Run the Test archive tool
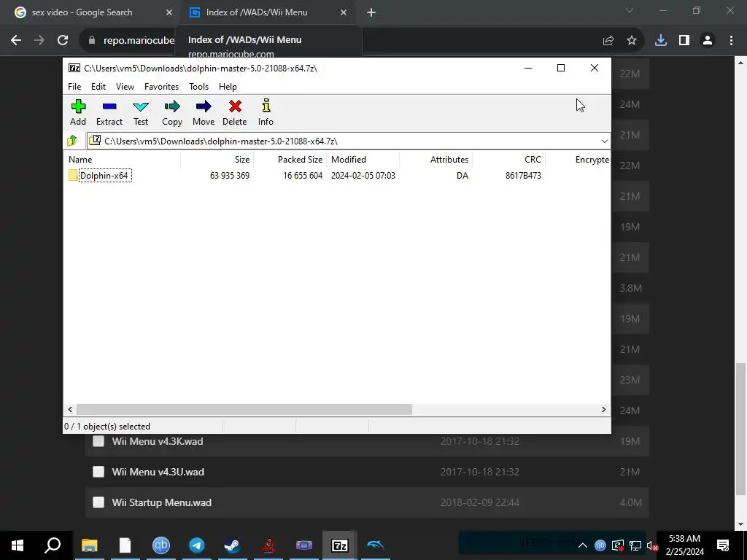The image size is (747, 560). click(x=141, y=112)
